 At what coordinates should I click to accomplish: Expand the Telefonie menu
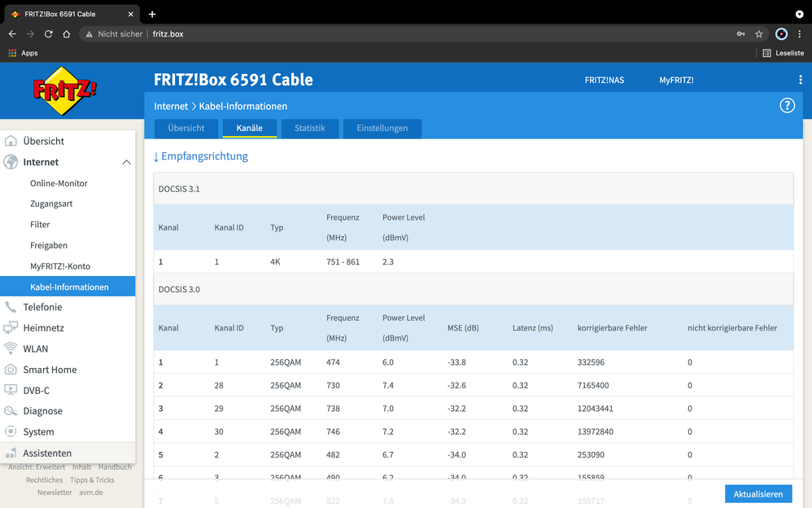(42, 307)
